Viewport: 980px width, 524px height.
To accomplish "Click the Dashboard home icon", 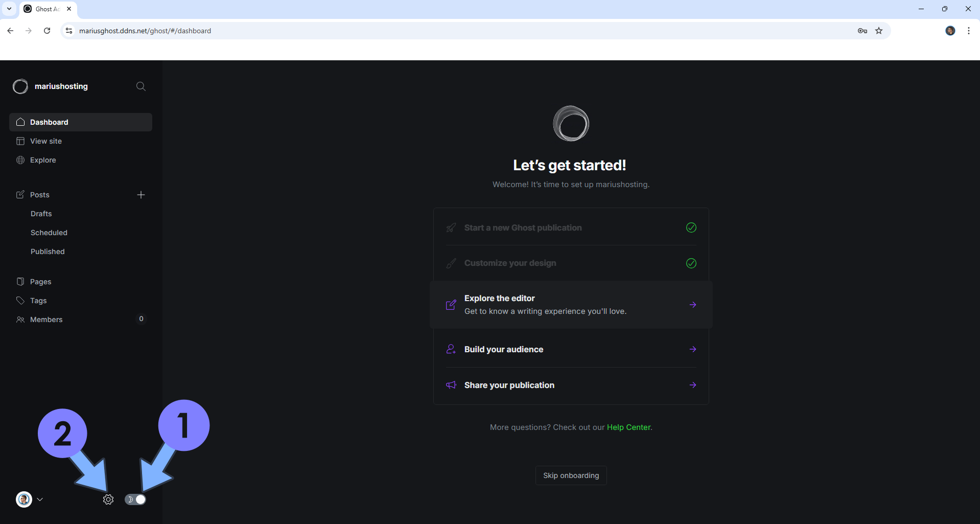I will [x=20, y=122].
